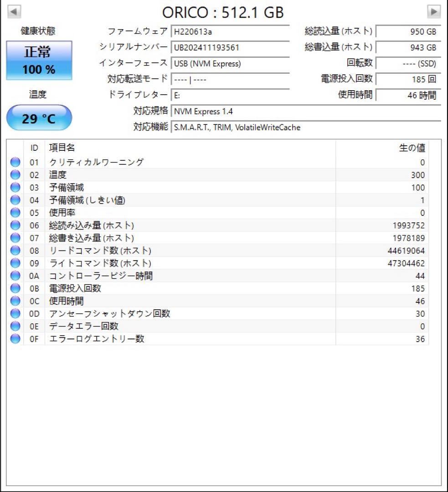Select the 予備領域 (しきい値) attribute name
The image size is (448, 492).
87,200
